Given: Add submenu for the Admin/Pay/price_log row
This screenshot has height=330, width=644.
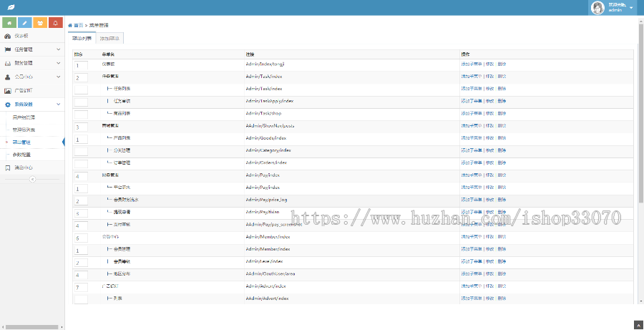Looking at the screenshot, I should tap(471, 200).
